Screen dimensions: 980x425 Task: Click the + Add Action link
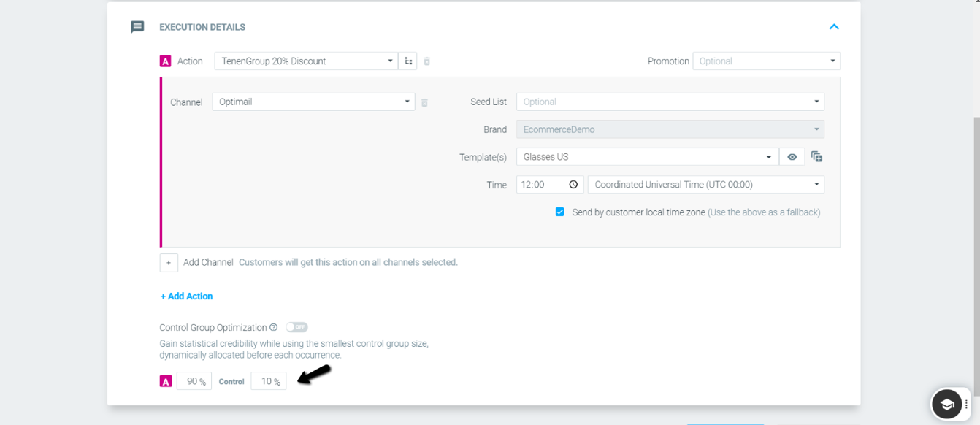click(x=186, y=296)
